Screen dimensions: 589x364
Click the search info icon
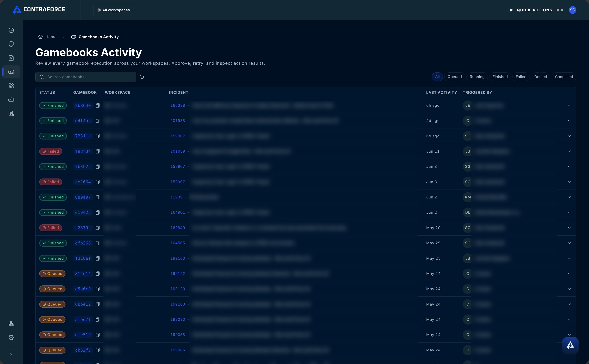142,77
